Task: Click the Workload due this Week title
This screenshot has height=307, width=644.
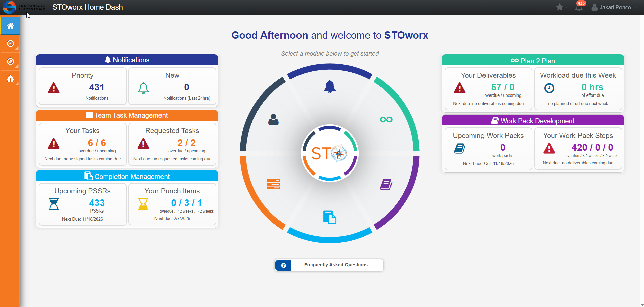Action: point(578,75)
